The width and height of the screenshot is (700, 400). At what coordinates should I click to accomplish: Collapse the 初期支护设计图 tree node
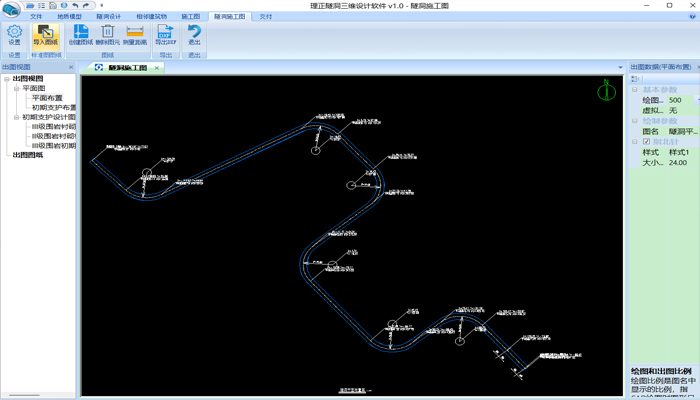pos(15,117)
